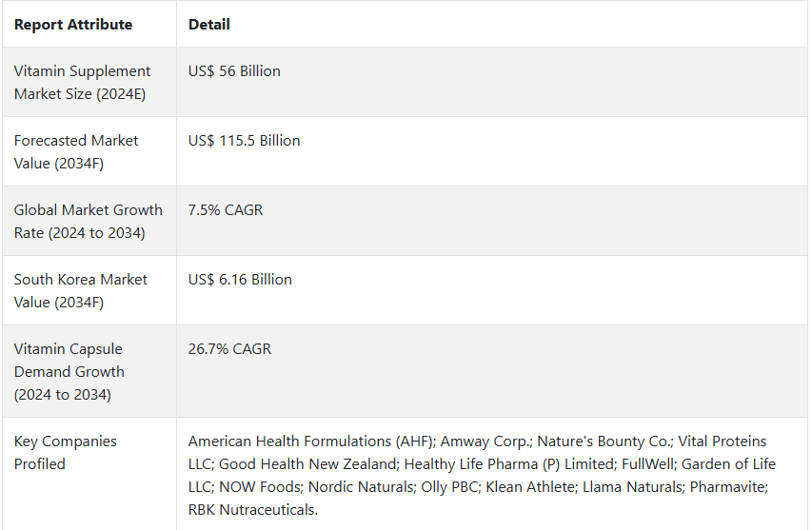
Task: Click the "26.7% CAGR" value
Action: click(229, 349)
